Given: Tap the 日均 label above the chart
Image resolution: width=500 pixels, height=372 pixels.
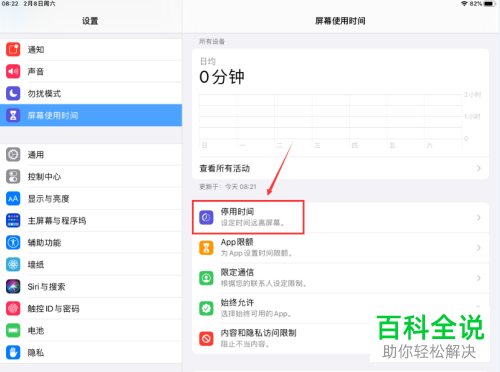Looking at the screenshot, I should 208,61.
